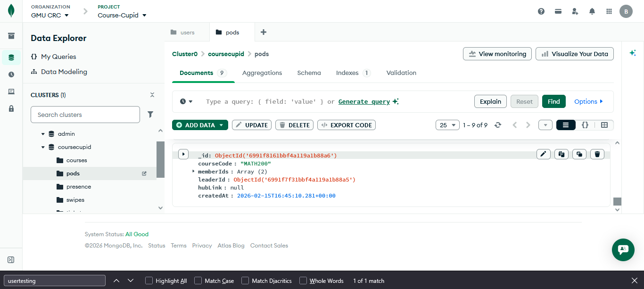Click the Generate query link
Screen dimensions: 644x289
point(364,101)
